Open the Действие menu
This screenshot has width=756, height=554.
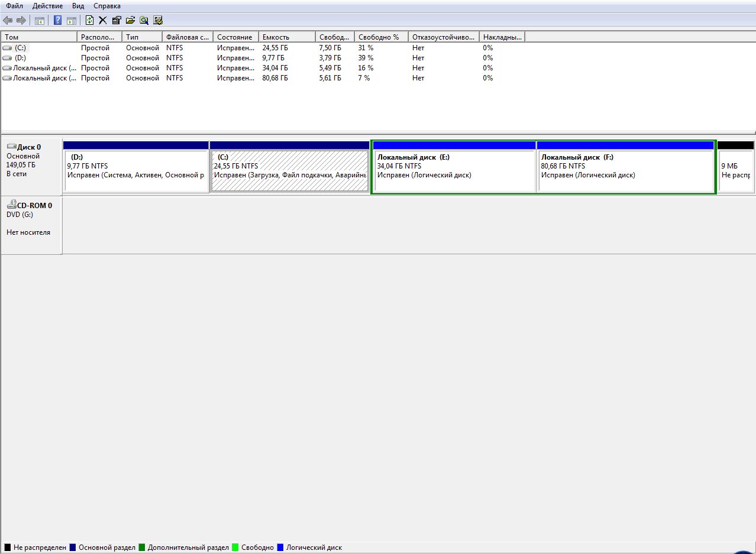[x=47, y=6]
